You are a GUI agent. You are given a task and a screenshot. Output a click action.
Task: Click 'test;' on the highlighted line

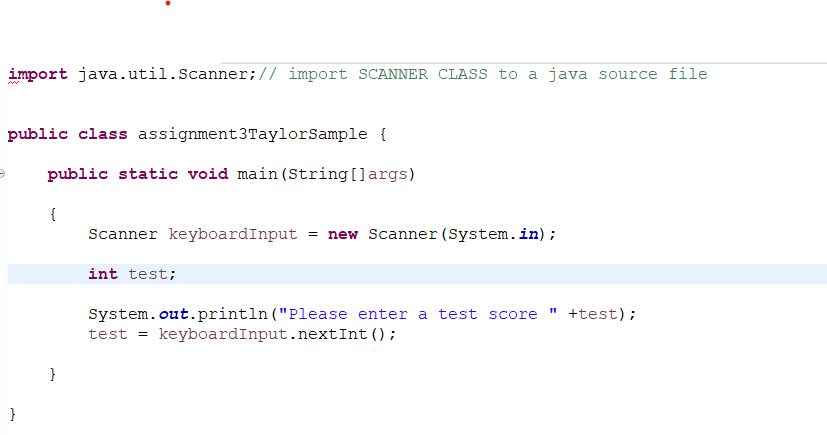[152, 274]
